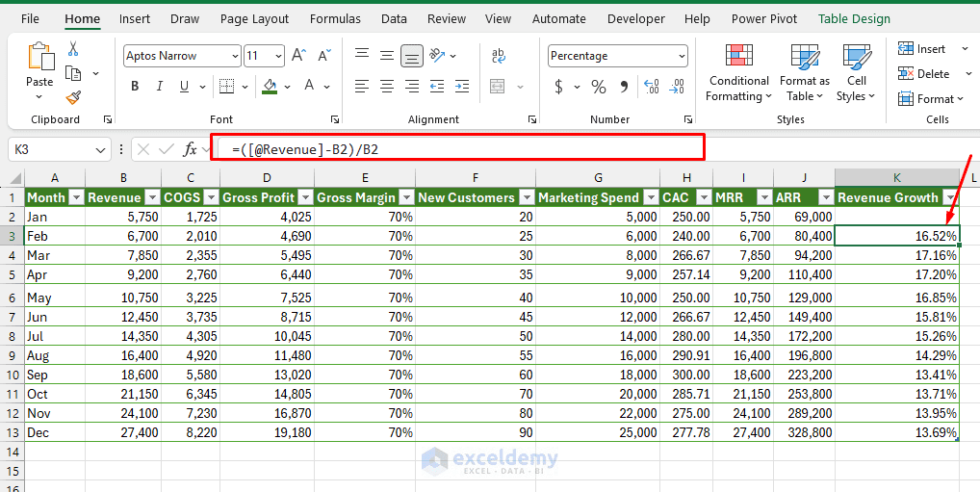Align text right

(412, 86)
